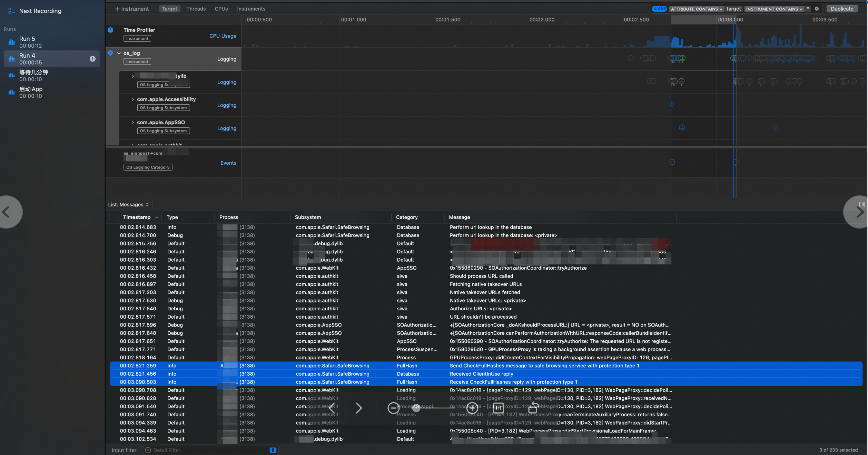Toggle the blue filter scope button
Screen dimensions: 868x455
pyautogui.click(x=273, y=450)
